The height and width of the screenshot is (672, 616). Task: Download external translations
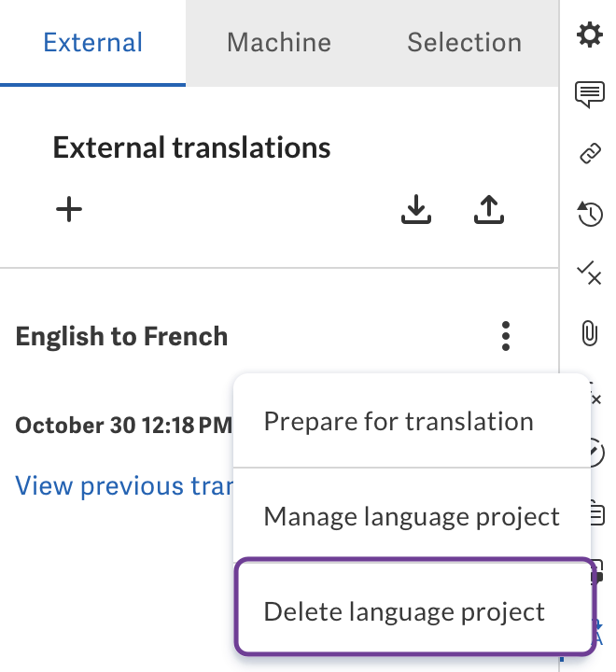(x=416, y=211)
